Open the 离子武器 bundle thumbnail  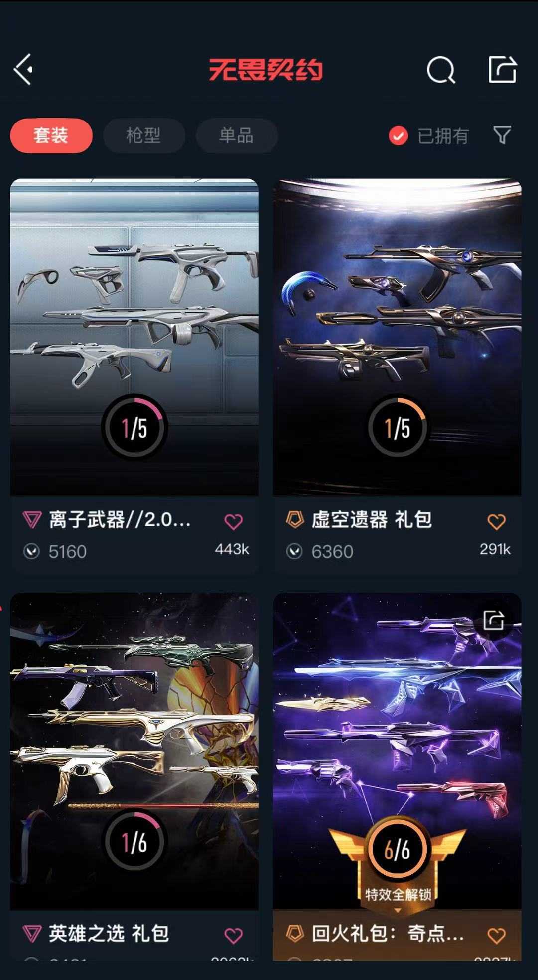point(134,337)
